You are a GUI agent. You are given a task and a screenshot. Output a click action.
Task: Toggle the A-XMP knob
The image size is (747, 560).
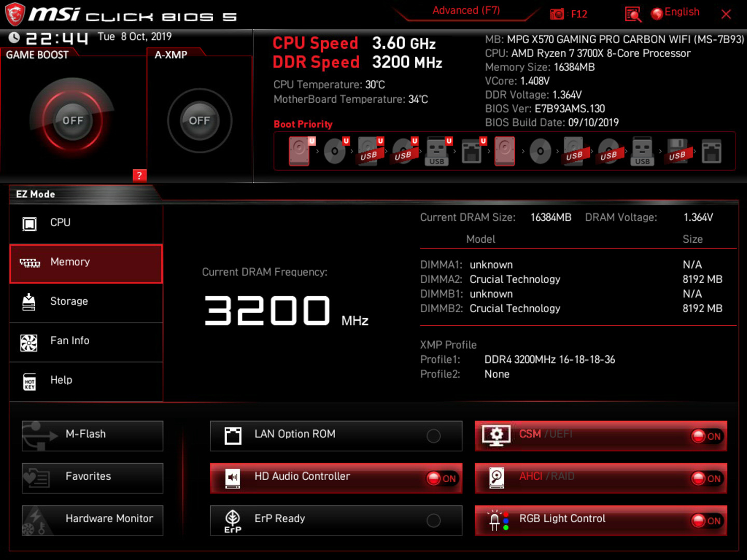[x=199, y=120]
